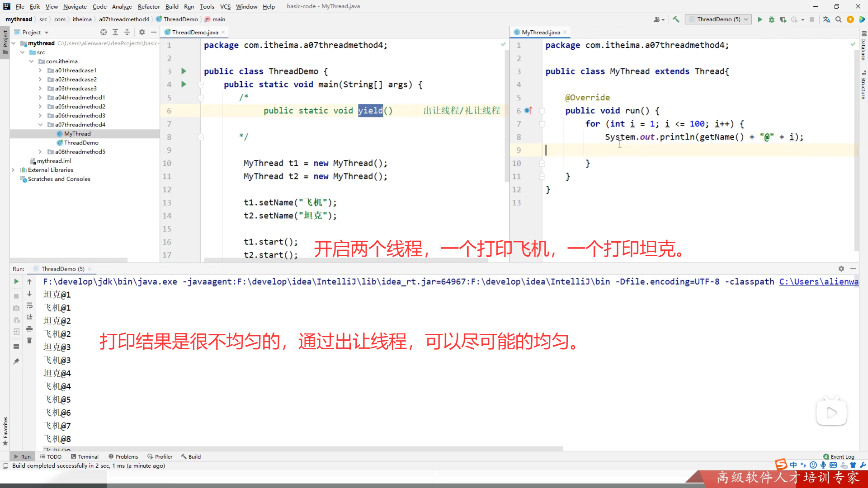868x488 pixels.
Task: Click the Project tree horizontal scrollbar
Action: 68,260
